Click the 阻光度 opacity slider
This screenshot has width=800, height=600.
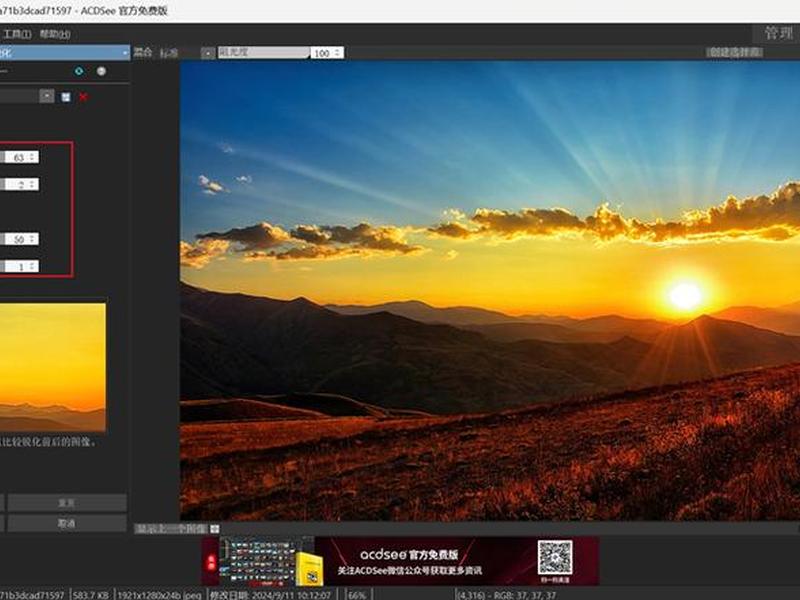[264, 53]
